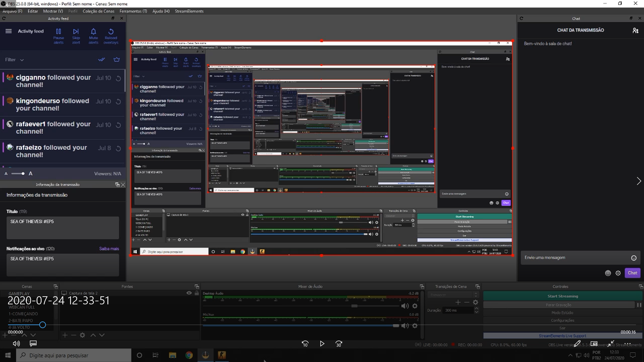Screen dimensions: 644x362
Task: Open the Ferramentas menu
Action: pos(133,11)
